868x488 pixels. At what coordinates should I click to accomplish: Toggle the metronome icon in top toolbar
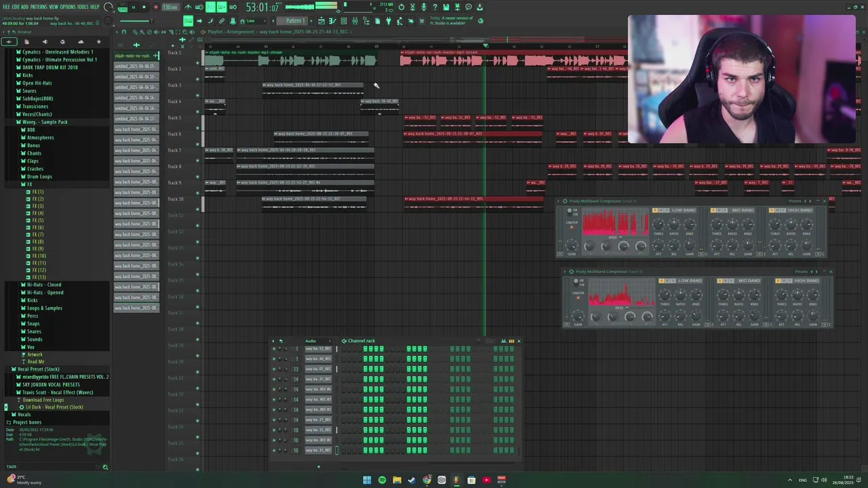tap(188, 7)
